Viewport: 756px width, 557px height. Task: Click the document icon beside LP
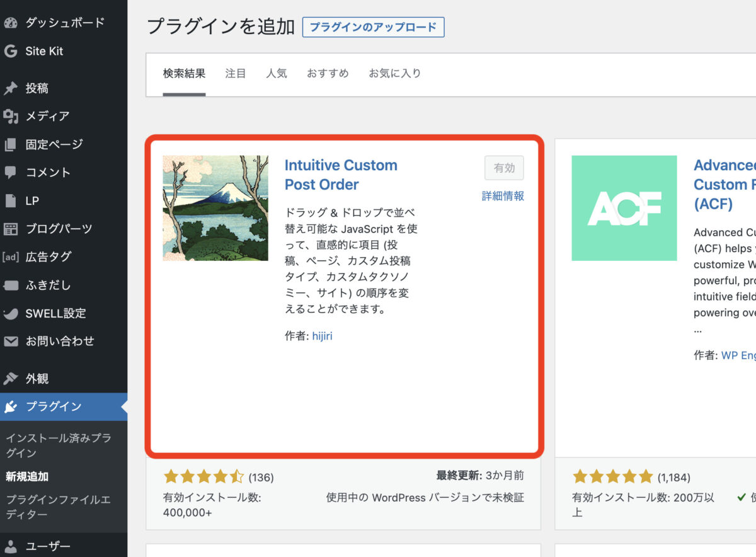[x=10, y=200]
